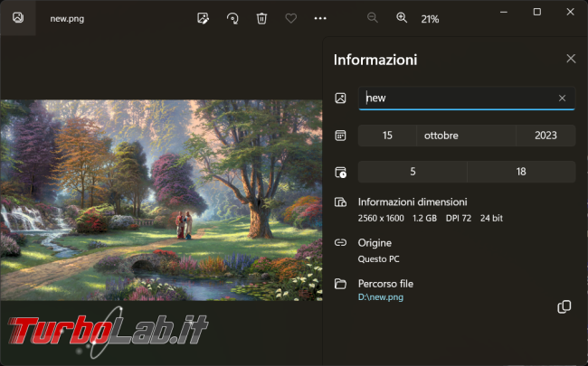Rotate the image with the rotate icon
The height and width of the screenshot is (366, 588).
232,18
